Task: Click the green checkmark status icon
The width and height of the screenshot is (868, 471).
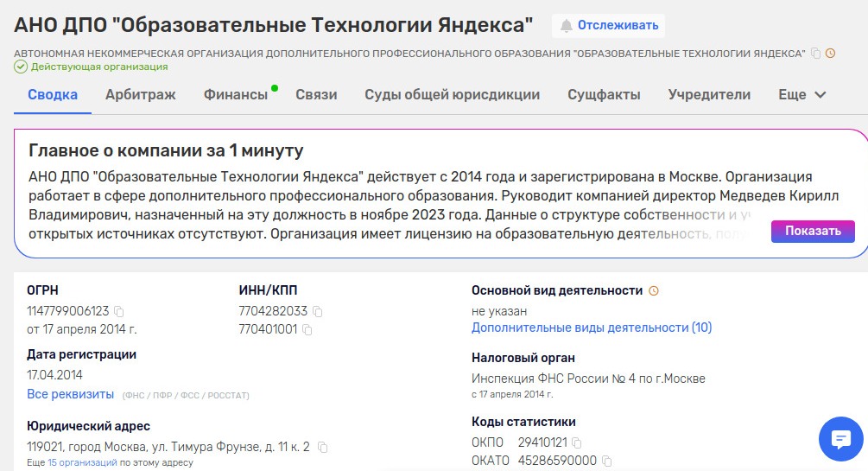Action: click(x=21, y=67)
